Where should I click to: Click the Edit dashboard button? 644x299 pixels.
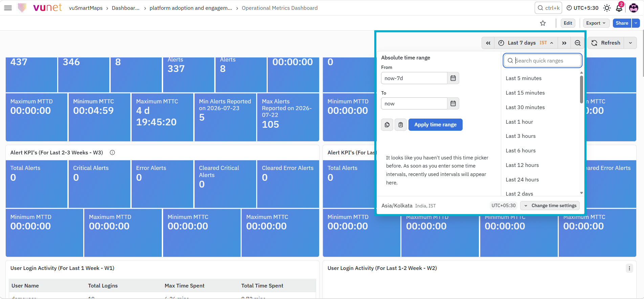point(568,23)
